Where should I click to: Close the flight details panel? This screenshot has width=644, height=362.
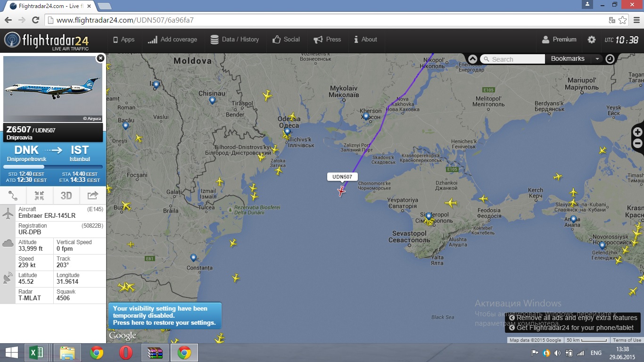[100, 58]
